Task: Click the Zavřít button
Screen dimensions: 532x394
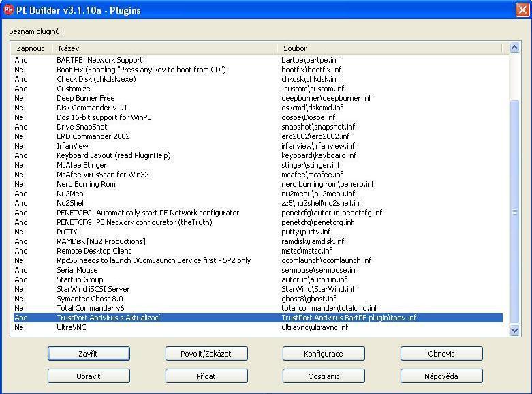Action: point(89,354)
